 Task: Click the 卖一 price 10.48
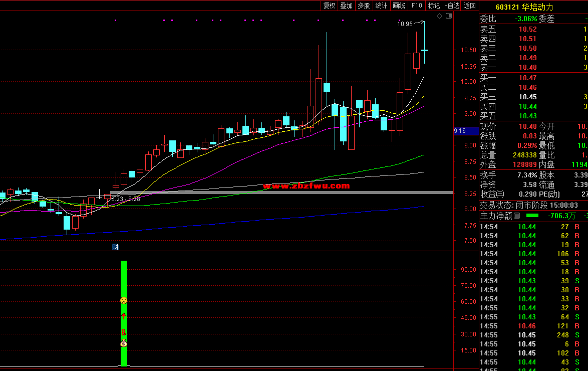click(x=527, y=68)
